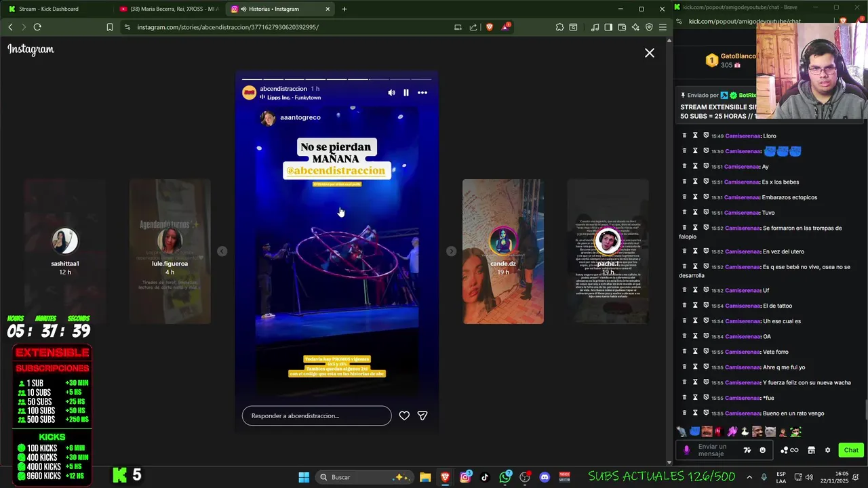
Task: Open abcendistraccion profile name
Action: pyautogui.click(x=283, y=89)
